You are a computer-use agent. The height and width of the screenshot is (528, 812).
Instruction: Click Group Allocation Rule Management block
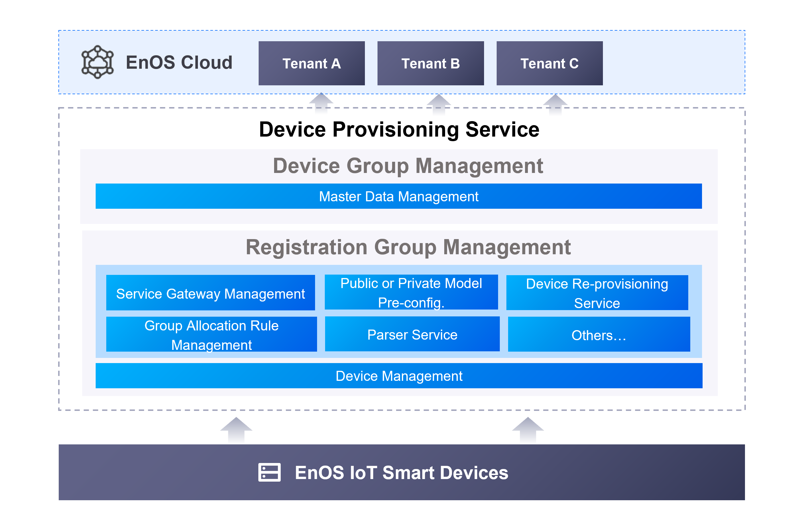pos(212,334)
